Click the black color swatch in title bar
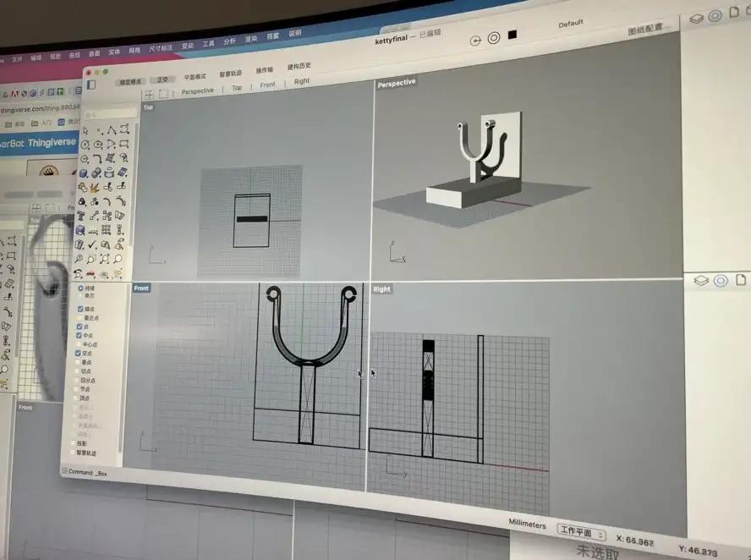751x560 pixels. (513, 35)
